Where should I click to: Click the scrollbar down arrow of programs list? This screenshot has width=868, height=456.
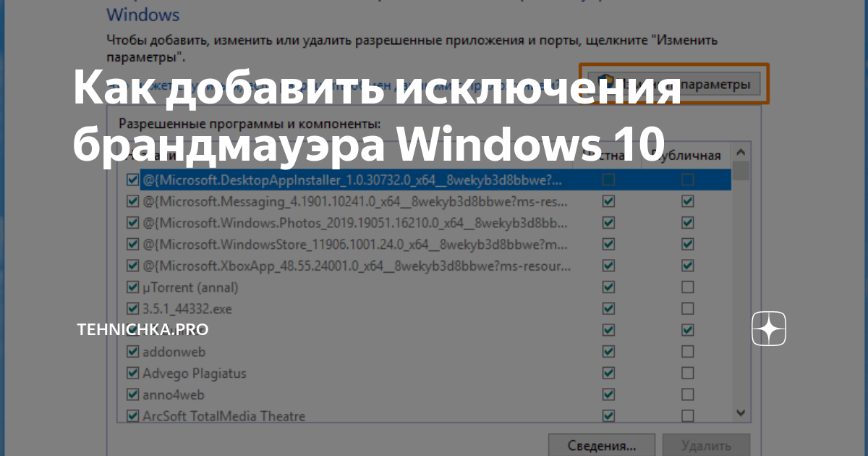pos(741,413)
